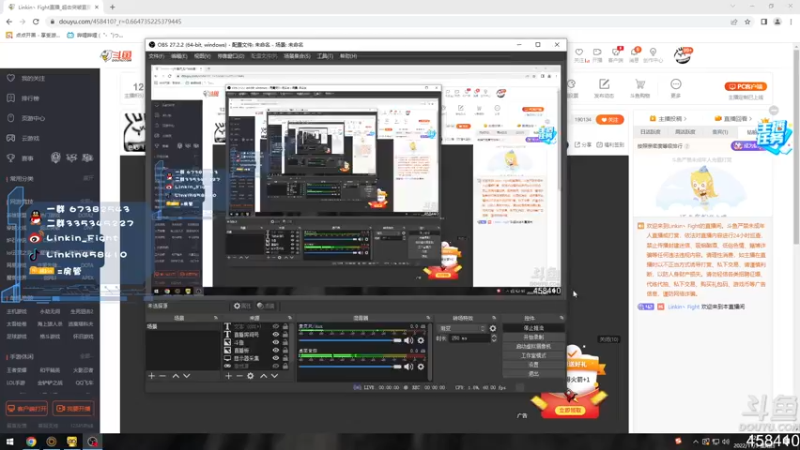
Task: Open the scene transition type dropdown
Action: coord(462,329)
